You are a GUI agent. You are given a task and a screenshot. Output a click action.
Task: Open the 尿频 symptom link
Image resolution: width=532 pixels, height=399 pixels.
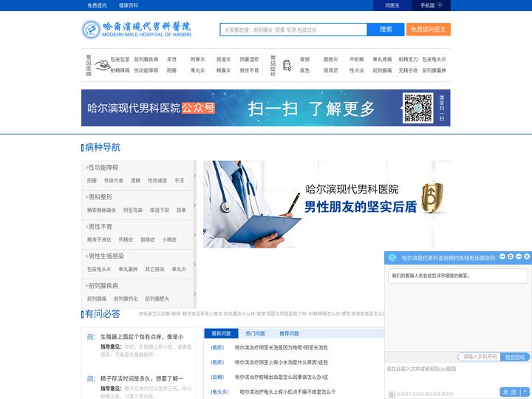coord(304,59)
